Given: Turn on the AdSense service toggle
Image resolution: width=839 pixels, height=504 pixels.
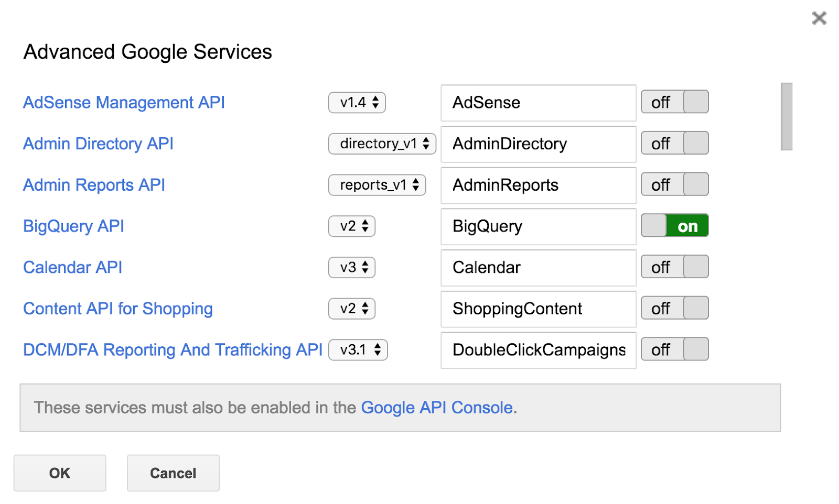Looking at the screenshot, I should tap(674, 102).
